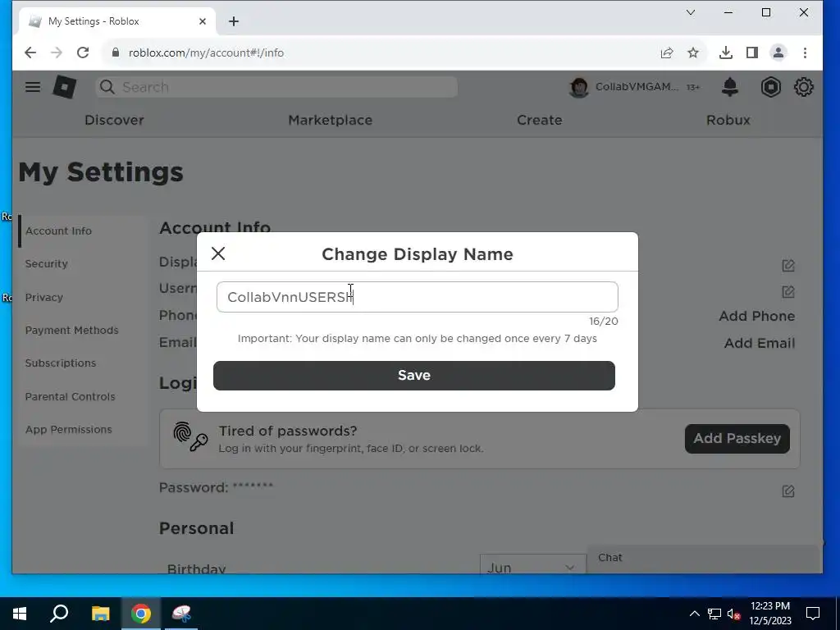Open the Robux tab

click(x=728, y=120)
